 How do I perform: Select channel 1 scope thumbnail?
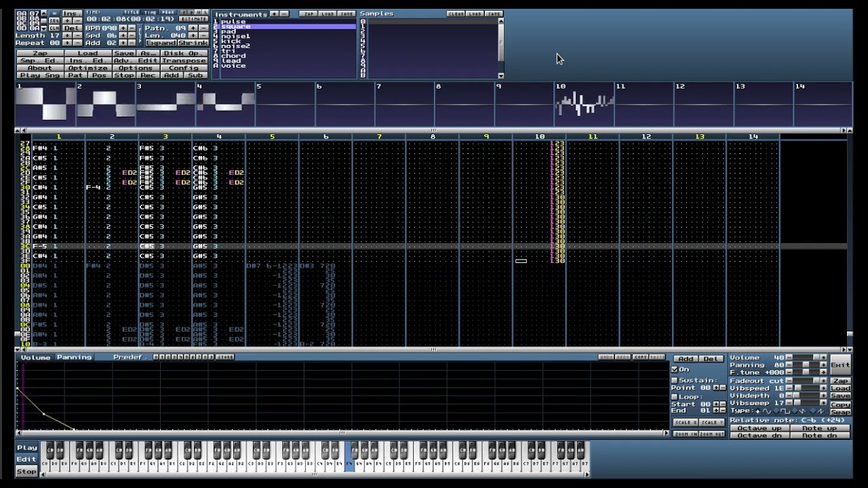point(45,104)
